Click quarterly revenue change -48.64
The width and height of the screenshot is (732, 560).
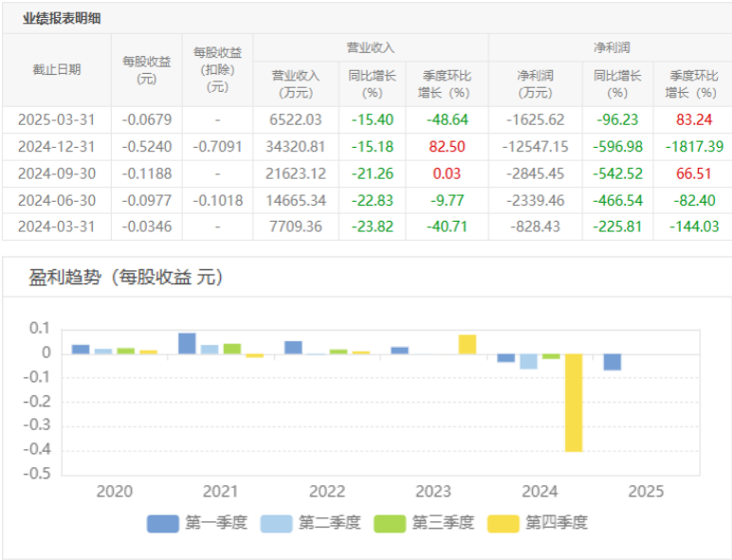coord(447,120)
